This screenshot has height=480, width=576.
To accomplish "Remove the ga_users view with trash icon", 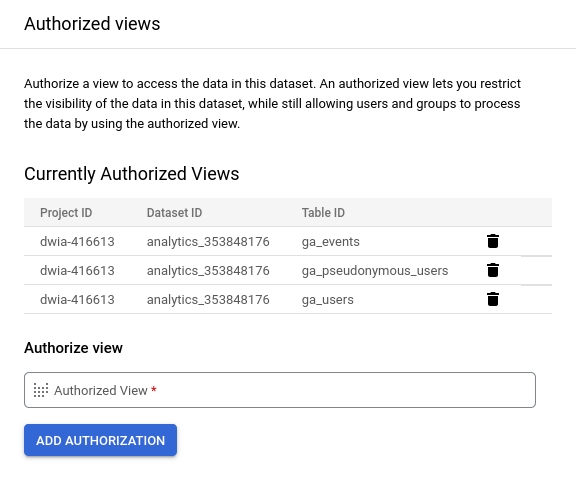I will click(x=493, y=299).
